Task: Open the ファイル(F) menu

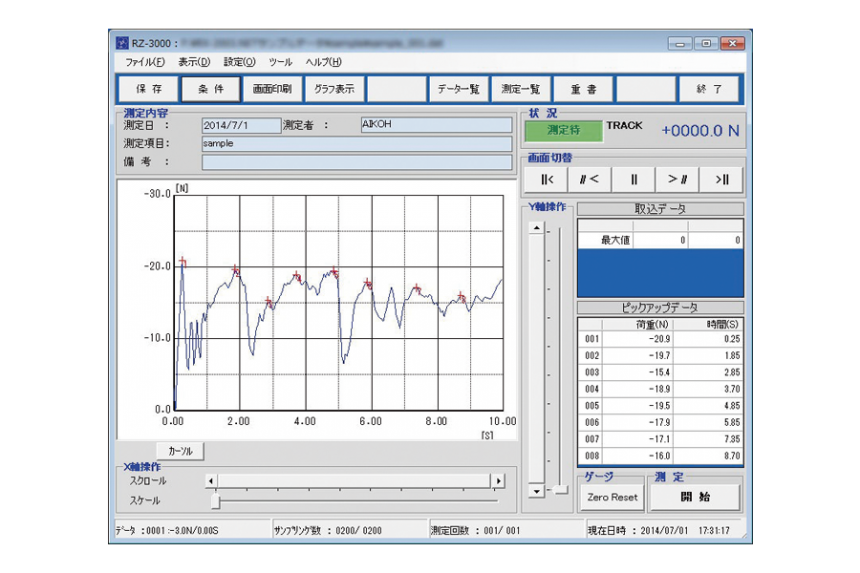Action: click(145, 62)
